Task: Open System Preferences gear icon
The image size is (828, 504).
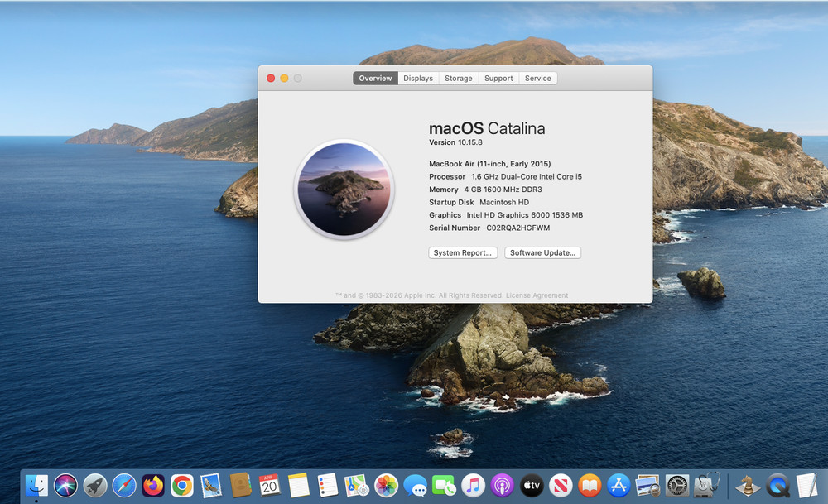Action: click(x=677, y=486)
